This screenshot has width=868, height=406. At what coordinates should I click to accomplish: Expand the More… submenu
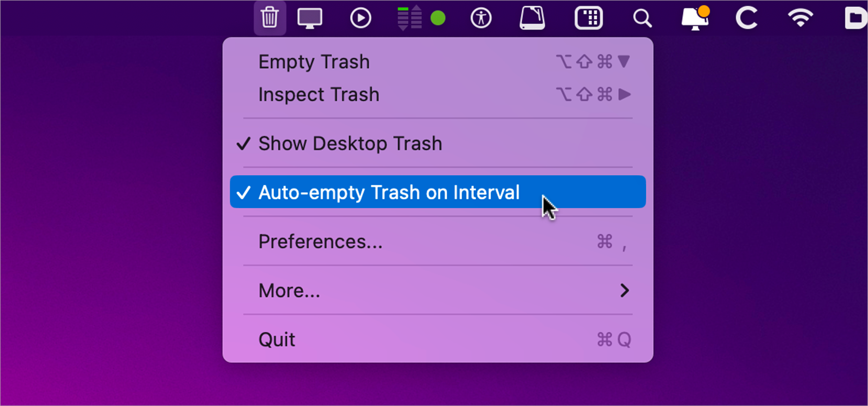click(438, 290)
